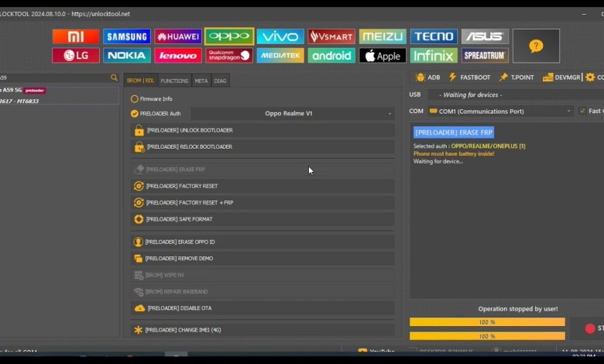The width and height of the screenshot is (604, 364).
Task: Select the Mediatek chipset icon
Action: pyautogui.click(x=280, y=56)
